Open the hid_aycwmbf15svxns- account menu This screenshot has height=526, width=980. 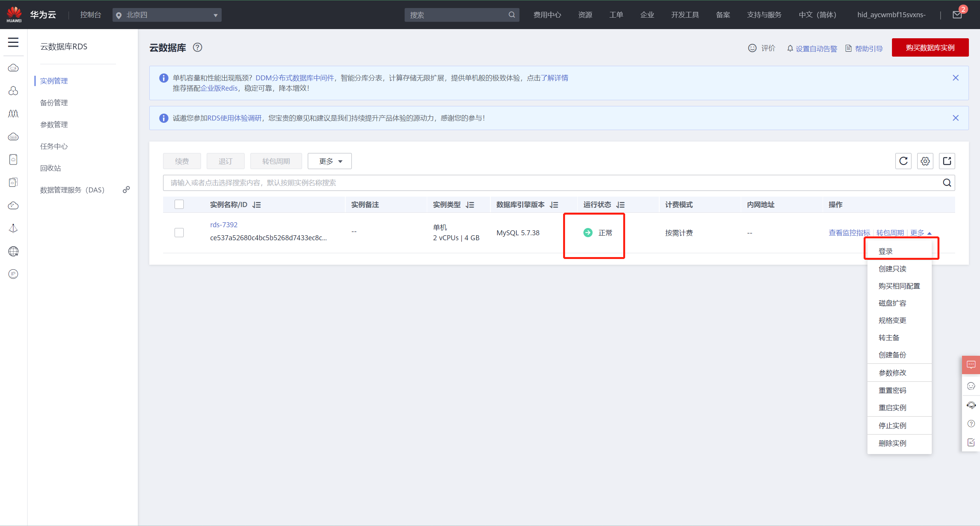click(891, 15)
